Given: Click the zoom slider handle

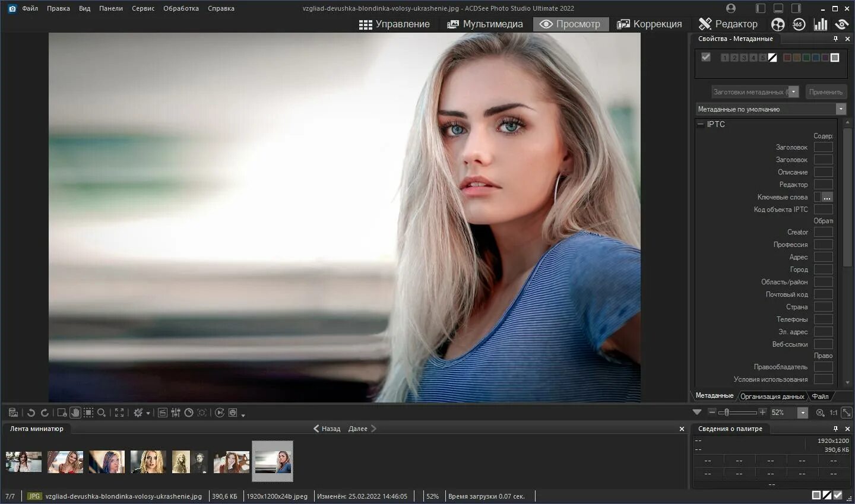Looking at the screenshot, I should (x=726, y=413).
